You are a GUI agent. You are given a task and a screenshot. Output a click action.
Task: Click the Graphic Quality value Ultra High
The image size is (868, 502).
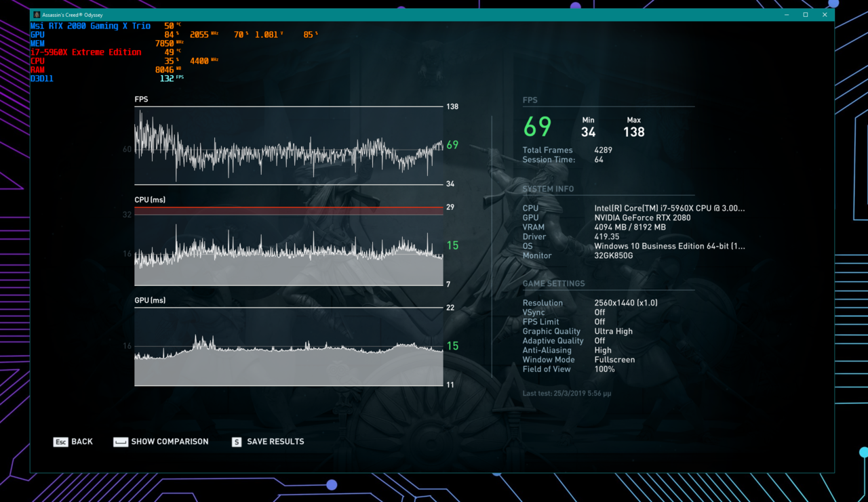pos(614,331)
